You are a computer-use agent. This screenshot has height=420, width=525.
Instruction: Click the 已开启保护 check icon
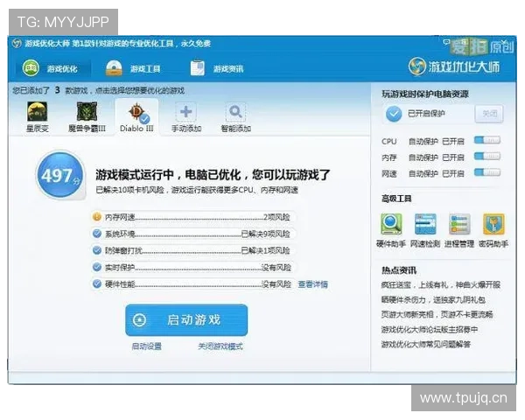point(394,114)
